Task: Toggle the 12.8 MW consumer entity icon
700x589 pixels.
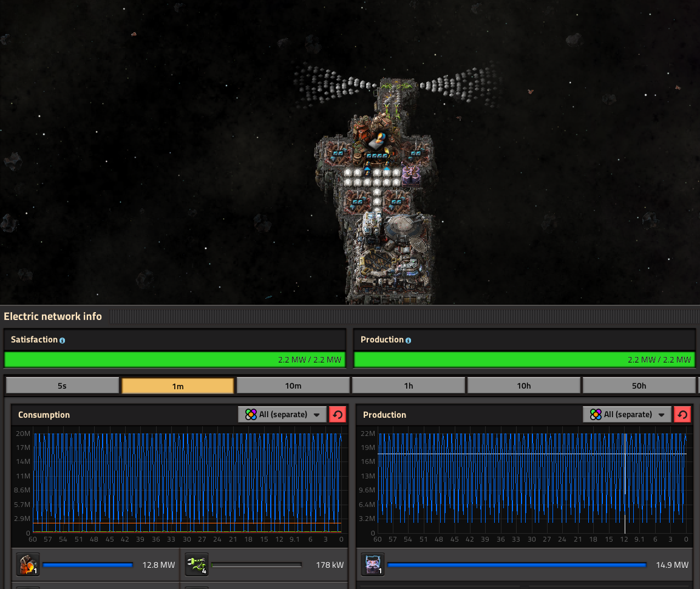Action: pos(28,565)
